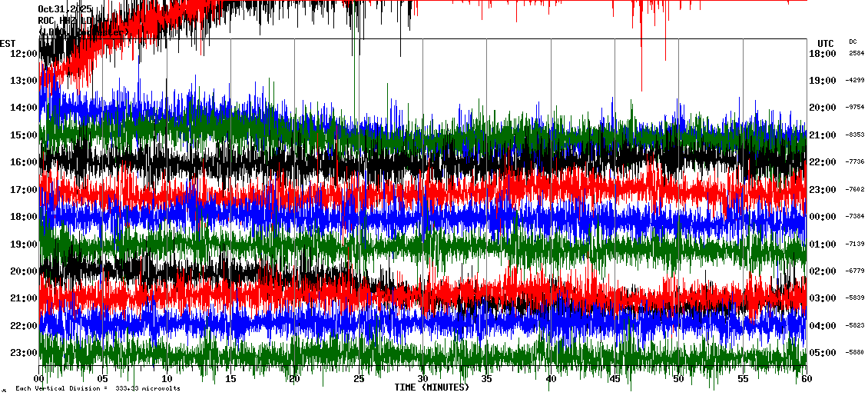Viewport: 868px width, 399px height.
Task: Click the 20:00 EST hour label
Action: click(24, 271)
